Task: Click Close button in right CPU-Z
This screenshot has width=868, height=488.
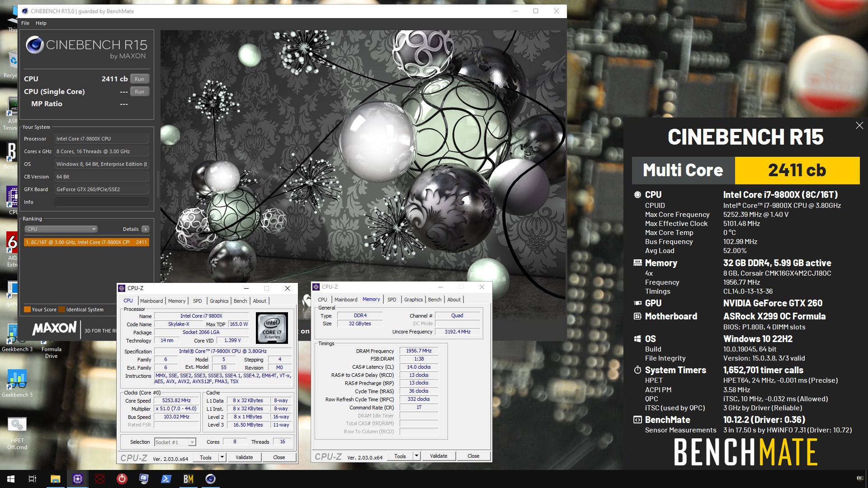Action: [473, 456]
